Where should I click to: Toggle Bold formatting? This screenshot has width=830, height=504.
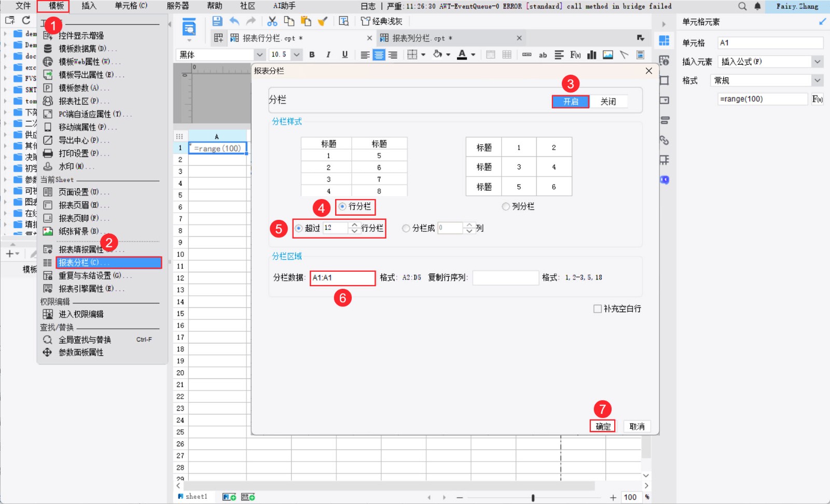[312, 54]
